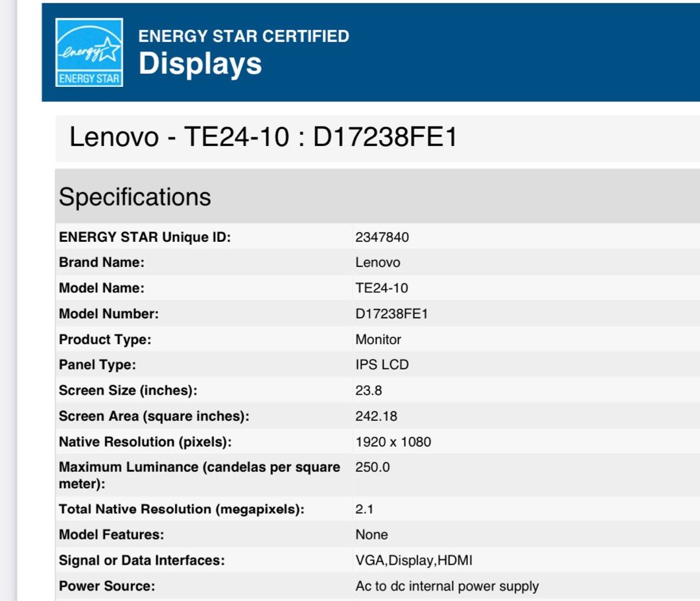Screen dimensions: 700x601
Task: Click the 'ENERGY STAR CERTIFIED' header text
Action: 244,36
